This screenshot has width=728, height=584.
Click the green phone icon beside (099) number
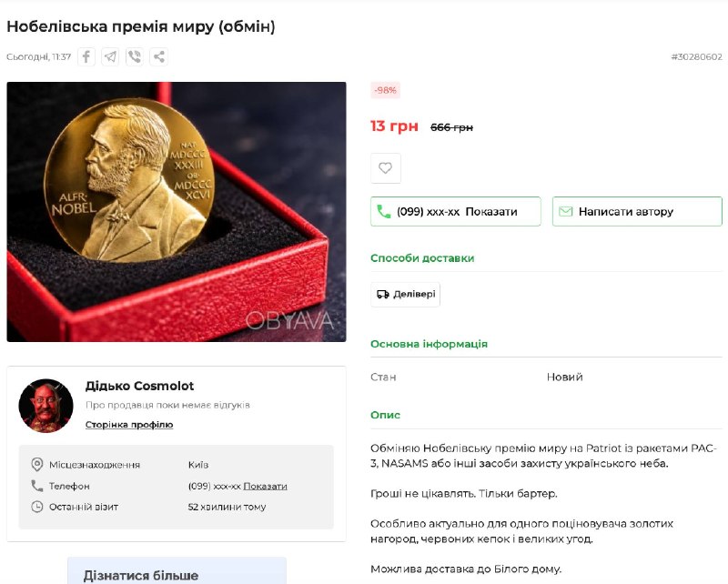(383, 212)
